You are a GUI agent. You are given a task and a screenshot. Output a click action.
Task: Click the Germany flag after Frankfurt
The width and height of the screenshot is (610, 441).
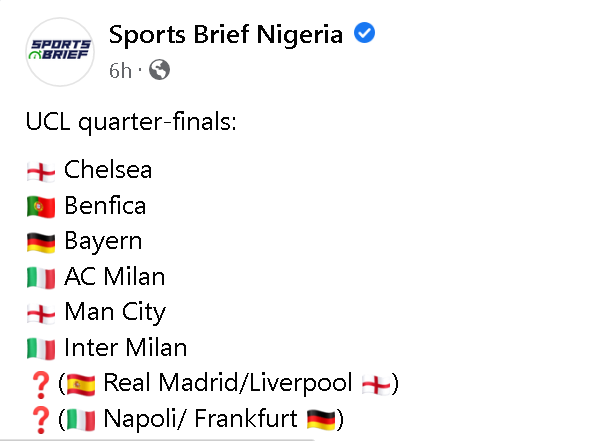[320, 420]
